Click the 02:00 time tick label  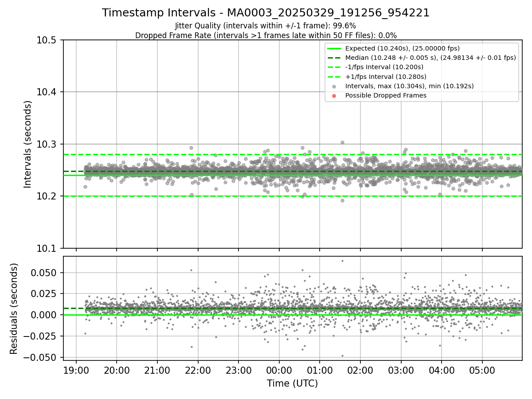coord(360,370)
